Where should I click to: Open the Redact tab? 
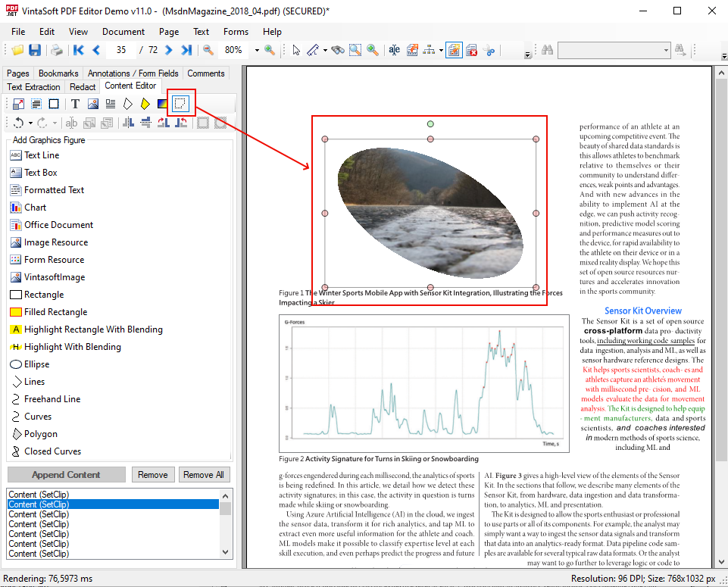click(x=82, y=87)
